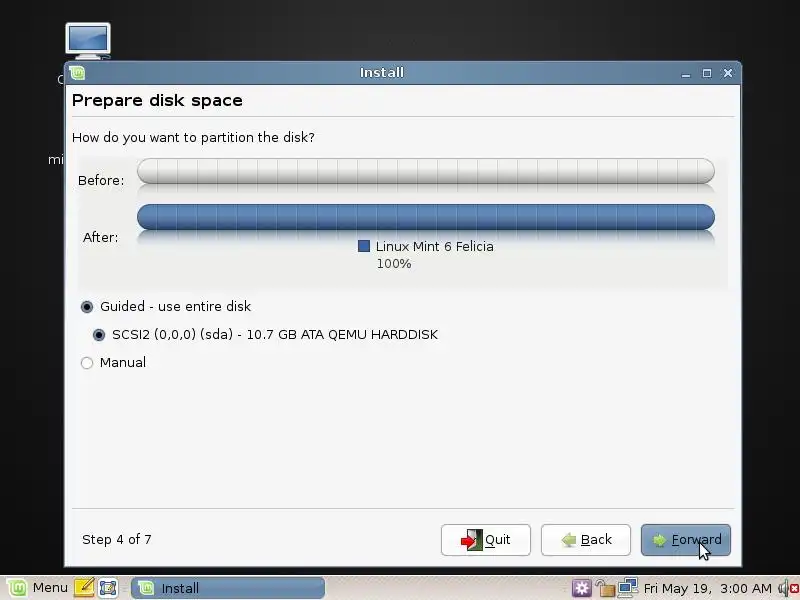Screen dimensions: 800x600
Task: Select the Install taskbar window entry
Action: (x=228, y=588)
